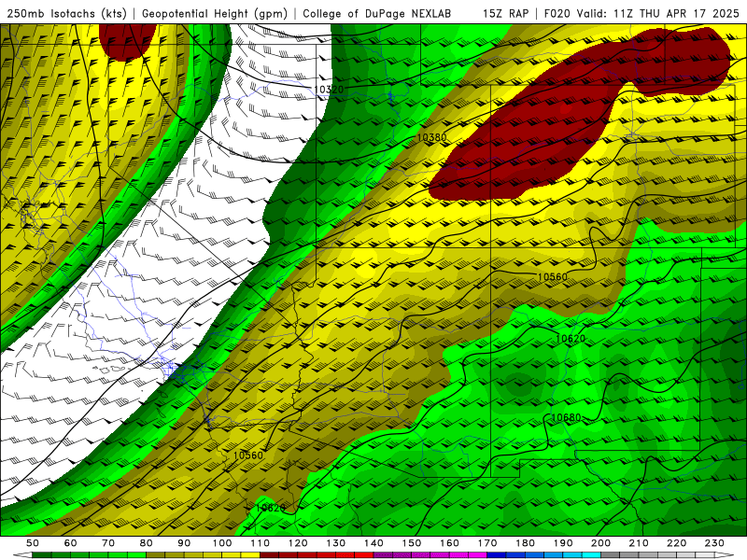Click the right arrow end of the colorbar
747x560 pixels.
[x=725, y=555]
